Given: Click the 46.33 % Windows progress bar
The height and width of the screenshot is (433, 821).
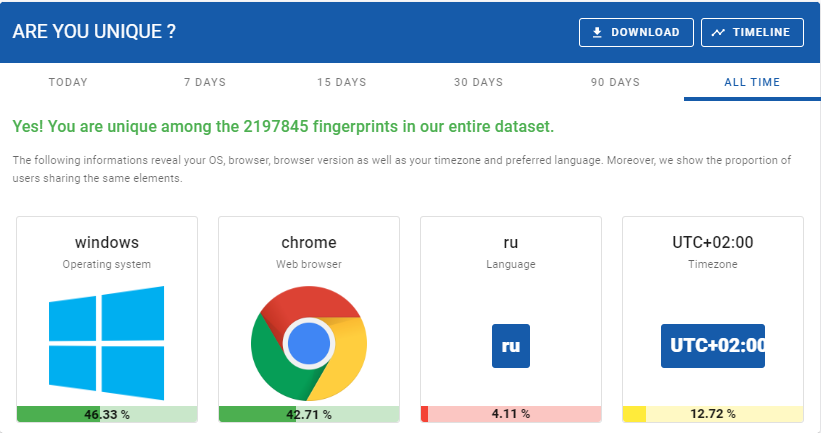Looking at the screenshot, I should pos(107,414).
